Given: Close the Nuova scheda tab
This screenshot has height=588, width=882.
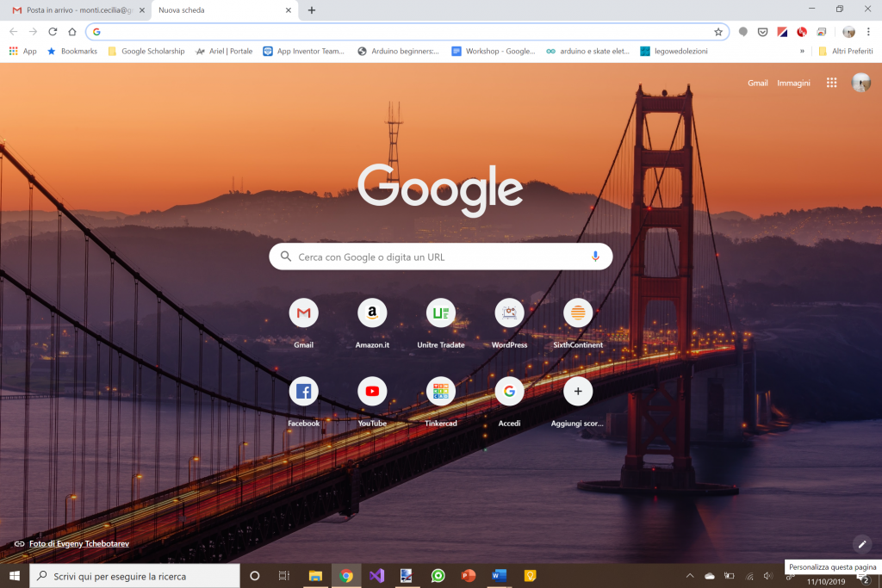Looking at the screenshot, I should point(289,10).
